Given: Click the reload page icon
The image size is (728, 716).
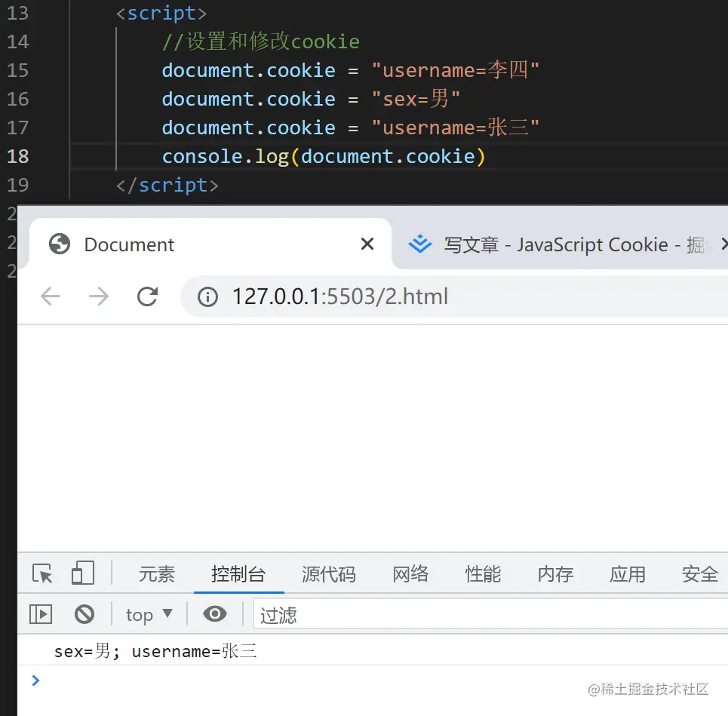Looking at the screenshot, I should coord(147,296).
